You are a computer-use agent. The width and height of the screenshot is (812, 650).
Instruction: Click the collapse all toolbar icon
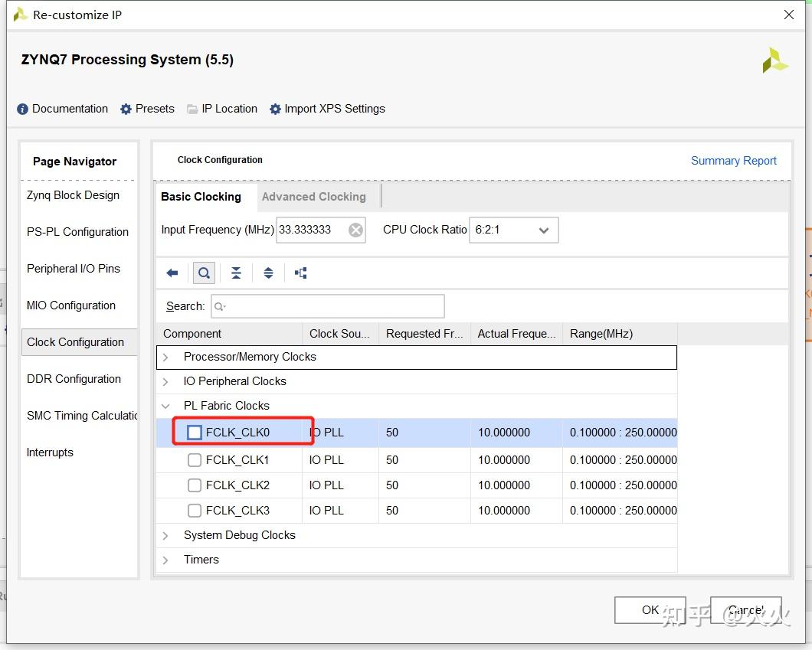coord(236,273)
